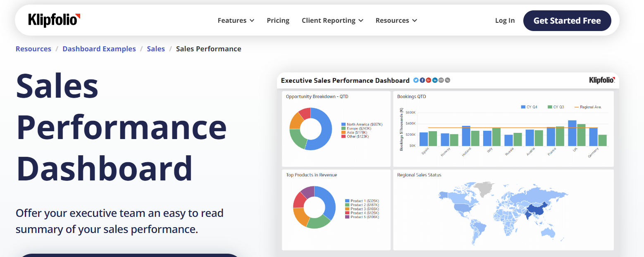This screenshot has height=257, width=644.
Task: Click the gray copy link icon
Action: (x=447, y=80)
